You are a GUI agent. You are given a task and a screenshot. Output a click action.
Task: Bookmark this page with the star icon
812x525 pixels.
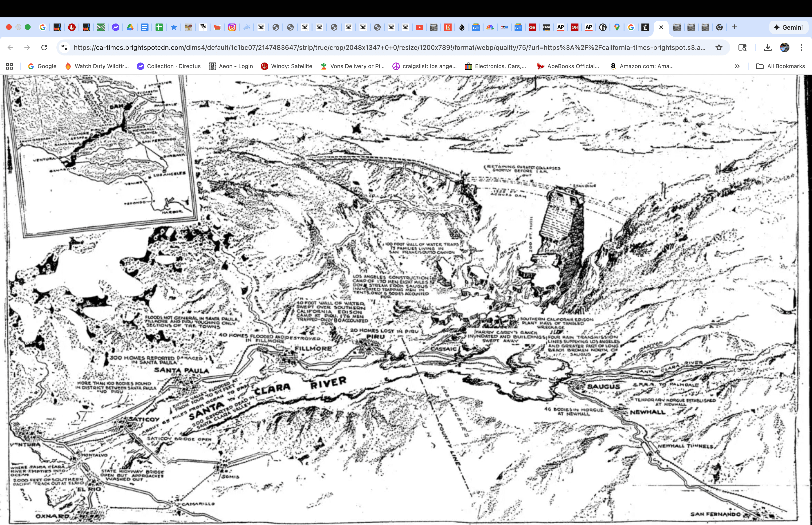coord(719,47)
